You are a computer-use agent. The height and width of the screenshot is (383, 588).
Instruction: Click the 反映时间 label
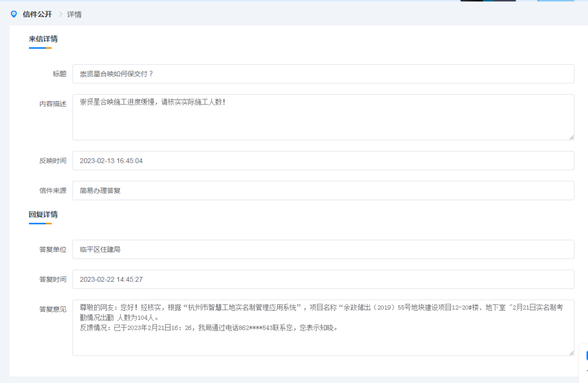pyautogui.click(x=53, y=161)
